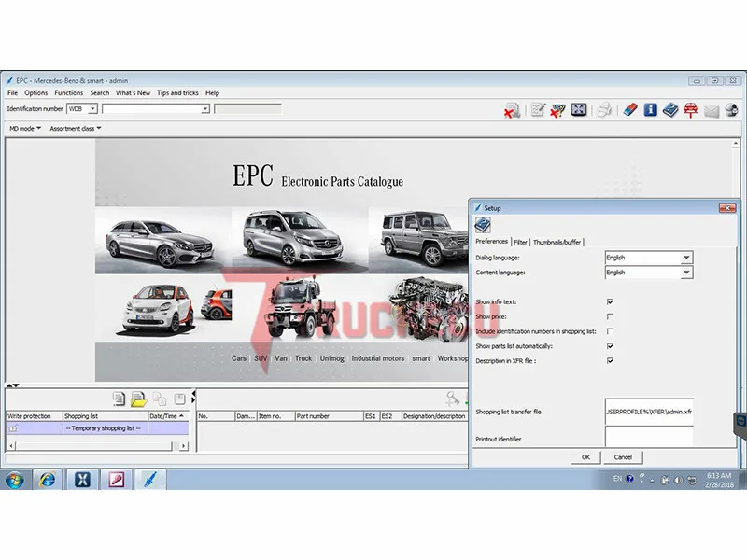This screenshot has width=747, height=560.
Task: Open shopping list folder icon
Action: (138, 399)
